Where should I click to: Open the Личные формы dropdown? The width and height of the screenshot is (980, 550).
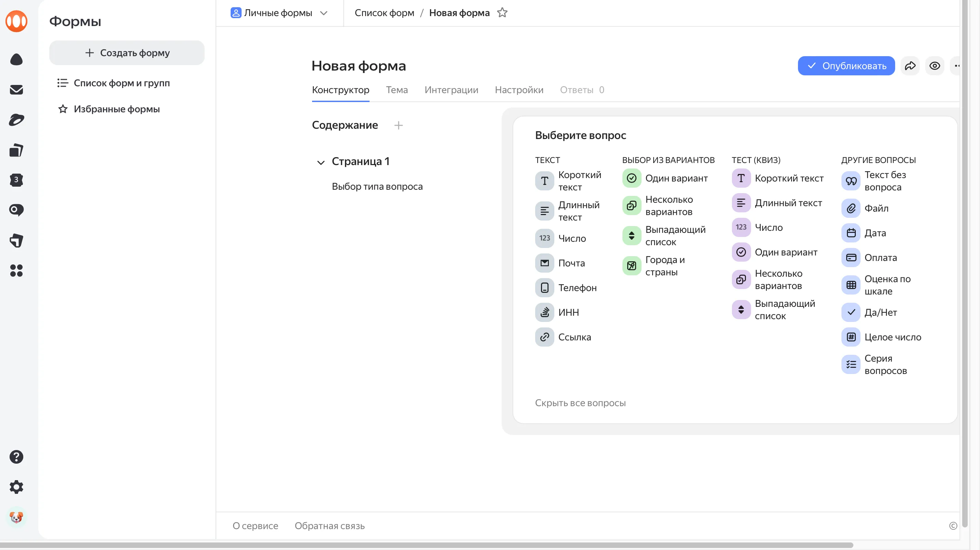[x=279, y=13]
